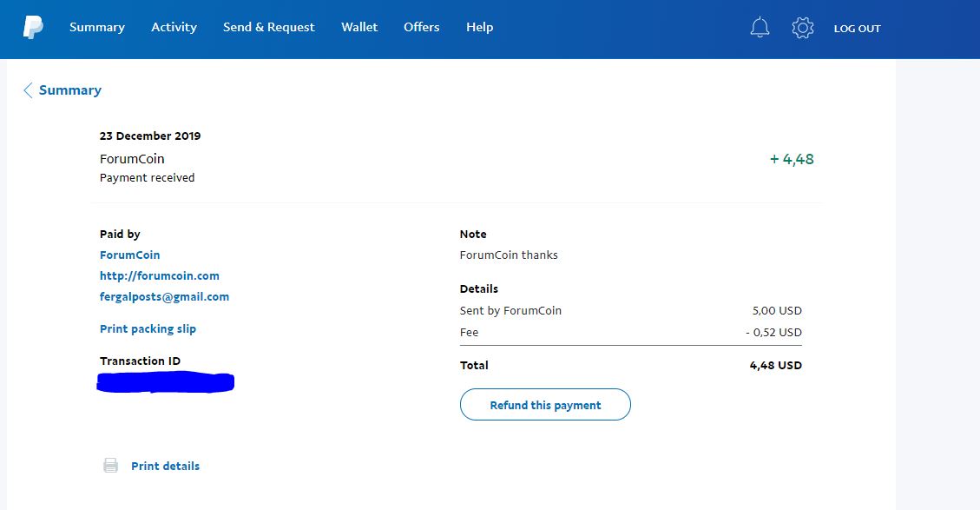Click the fergalposts@gmail.com email link
This screenshot has width=980, height=510.
point(164,296)
